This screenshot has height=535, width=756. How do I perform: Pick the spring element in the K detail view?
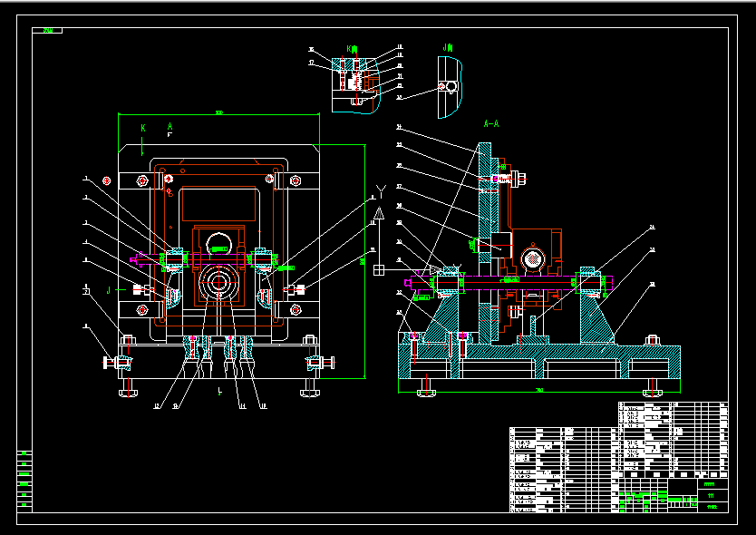coord(357,80)
